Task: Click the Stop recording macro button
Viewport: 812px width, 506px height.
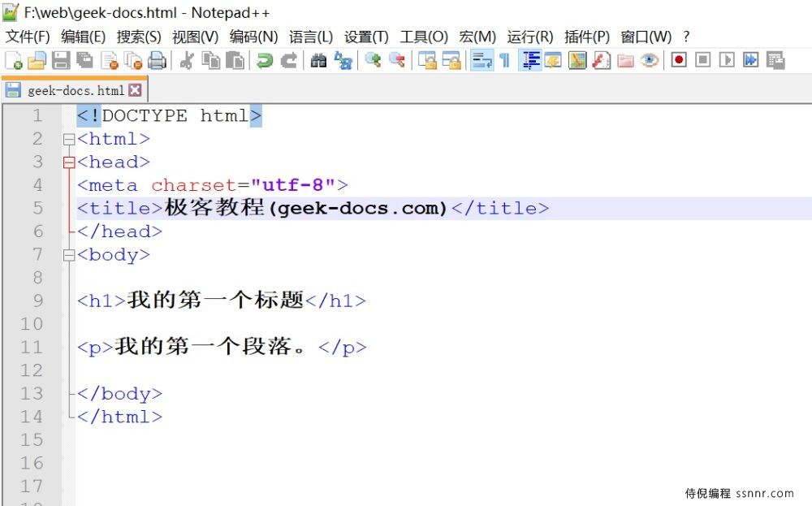Action: click(x=702, y=60)
